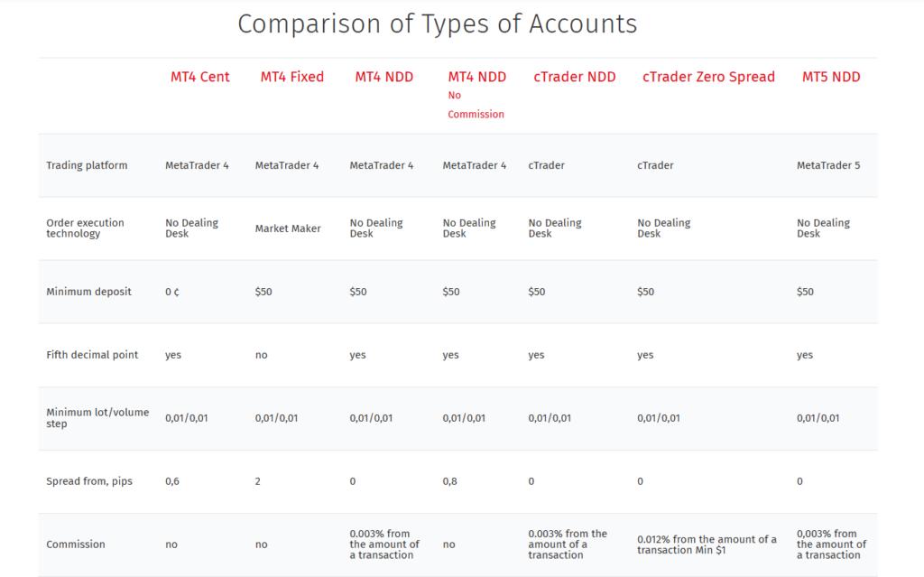The height and width of the screenshot is (577, 924).
Task: Select 'No Dealing Desk' under cTrader Zero Spread
Action: coord(663,228)
